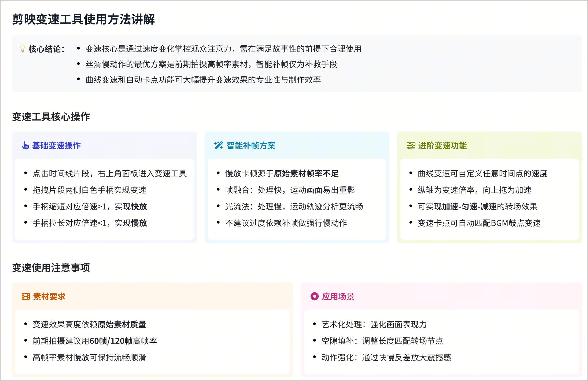This screenshot has height=381, width=588.
Task: Click the line 不建议过度依赖补帧做强行慢动作
Action: click(286, 223)
